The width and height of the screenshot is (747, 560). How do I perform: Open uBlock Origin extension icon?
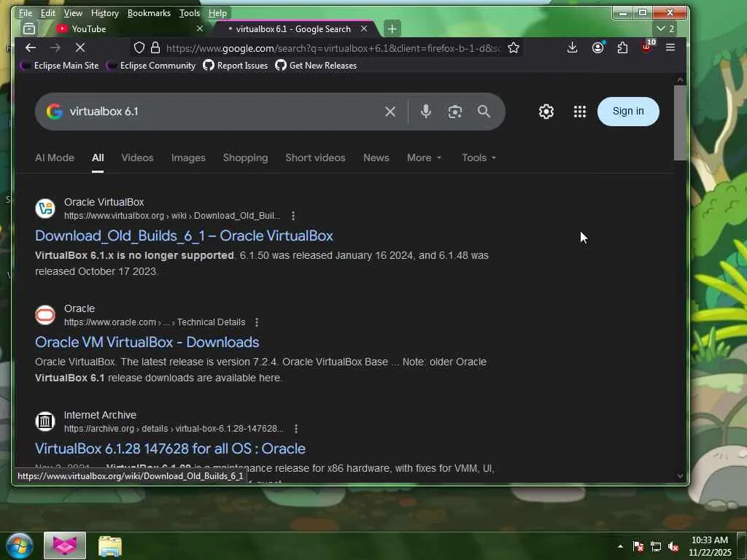coord(647,47)
